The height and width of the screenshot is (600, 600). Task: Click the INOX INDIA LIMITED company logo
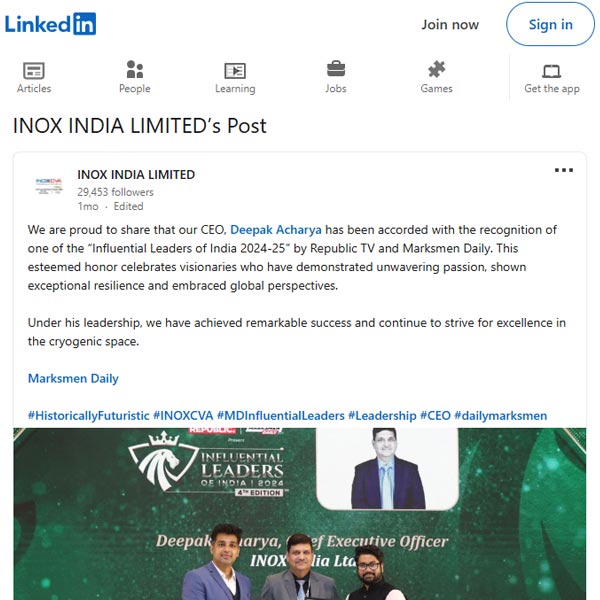tap(49, 186)
